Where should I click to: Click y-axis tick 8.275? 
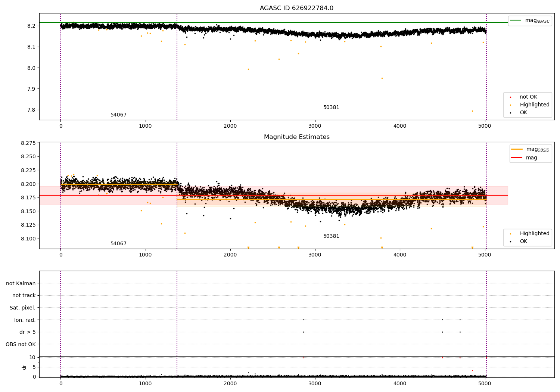(28, 143)
